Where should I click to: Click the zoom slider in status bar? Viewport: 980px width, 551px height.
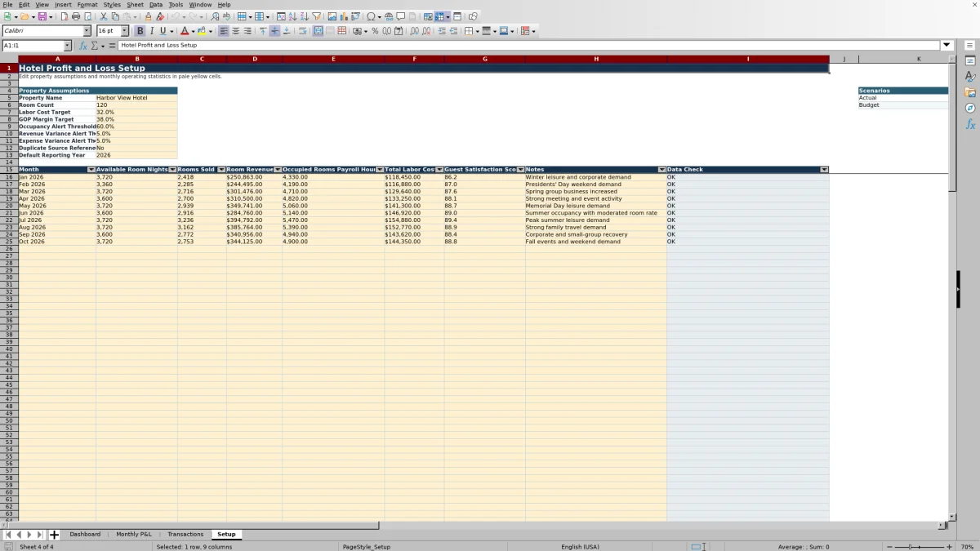click(x=919, y=547)
